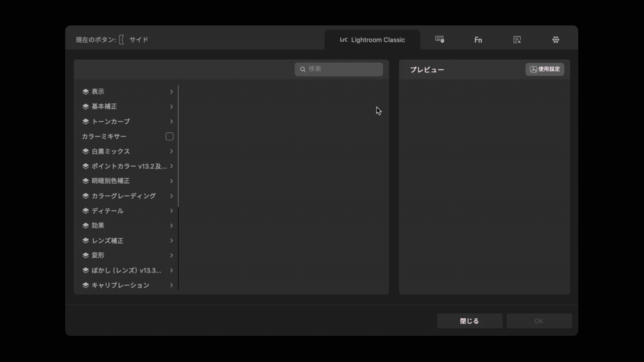Click the magnifier icon in search box
Image resolution: width=644 pixels, height=362 pixels.
pos(303,69)
